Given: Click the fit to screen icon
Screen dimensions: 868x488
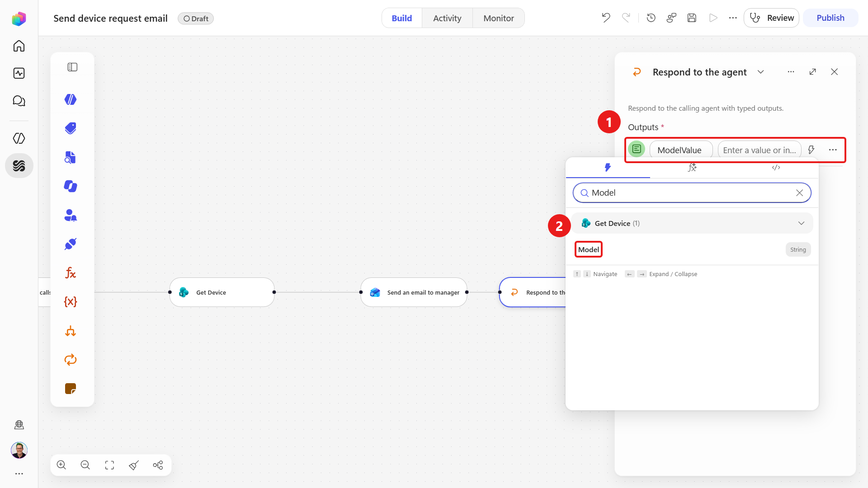Looking at the screenshot, I should pyautogui.click(x=109, y=465).
